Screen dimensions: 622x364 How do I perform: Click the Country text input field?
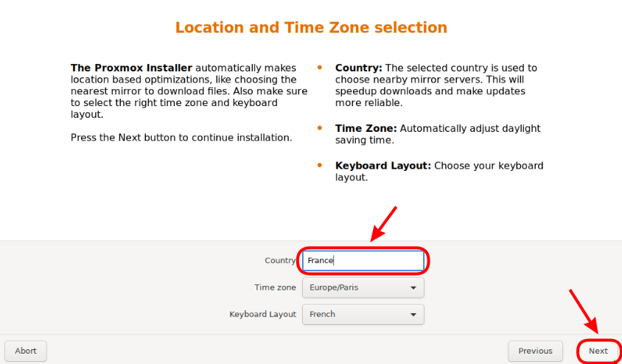tap(363, 260)
